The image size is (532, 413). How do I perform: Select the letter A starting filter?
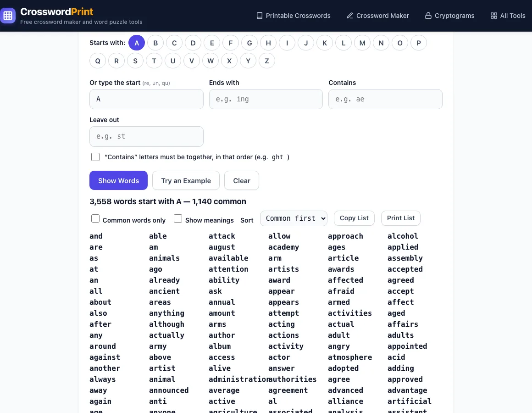pyautogui.click(x=137, y=43)
